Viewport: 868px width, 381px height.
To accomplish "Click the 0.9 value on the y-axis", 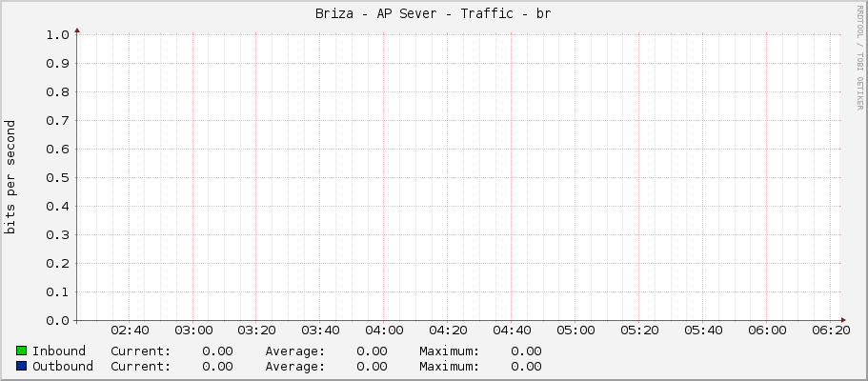I will coord(57,64).
